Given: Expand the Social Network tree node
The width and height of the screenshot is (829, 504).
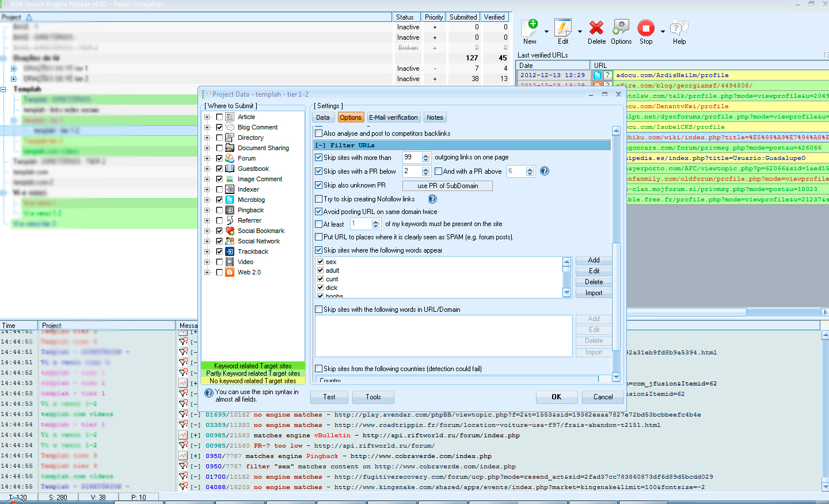Looking at the screenshot, I should click(207, 241).
